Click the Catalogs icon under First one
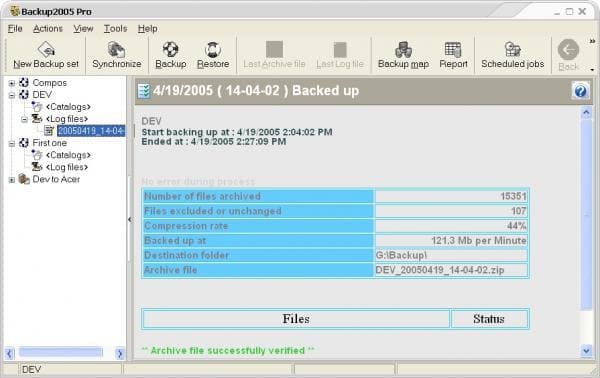Viewport: 600px width, 378px height. (x=37, y=155)
